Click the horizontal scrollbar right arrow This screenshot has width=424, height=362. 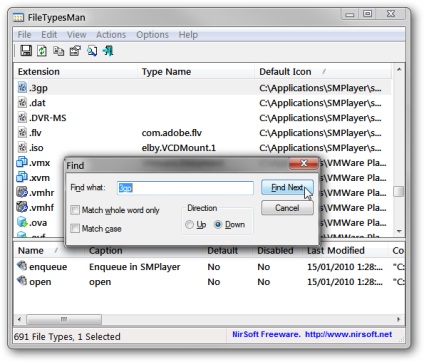399,319
